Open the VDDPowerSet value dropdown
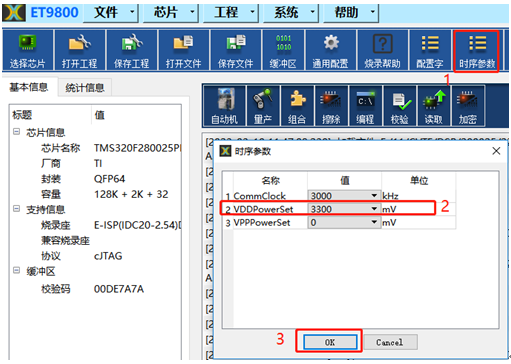 coord(374,209)
